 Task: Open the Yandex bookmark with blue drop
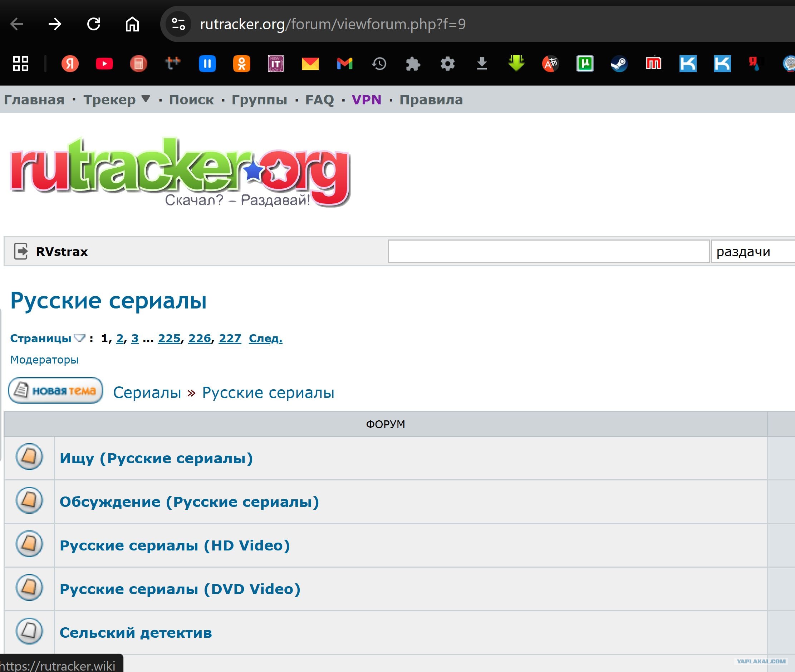click(755, 63)
